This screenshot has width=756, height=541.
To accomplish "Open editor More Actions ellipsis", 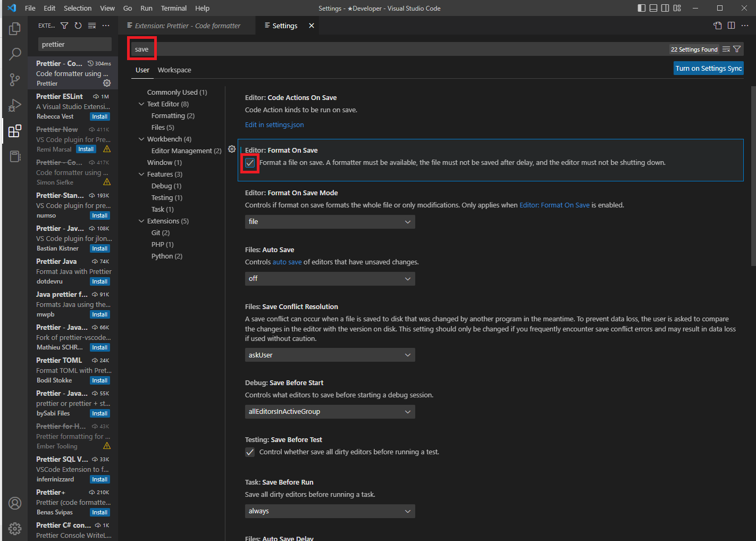I will (x=745, y=26).
